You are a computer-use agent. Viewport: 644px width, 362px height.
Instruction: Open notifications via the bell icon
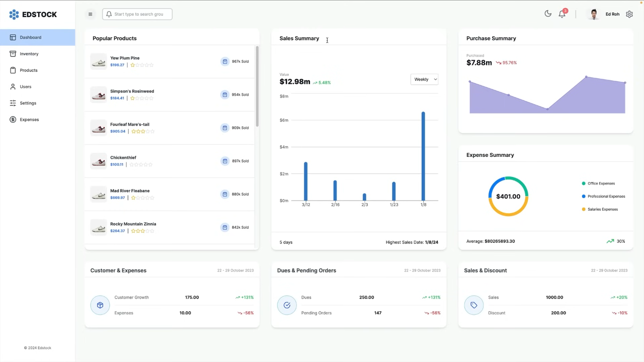pos(562,14)
